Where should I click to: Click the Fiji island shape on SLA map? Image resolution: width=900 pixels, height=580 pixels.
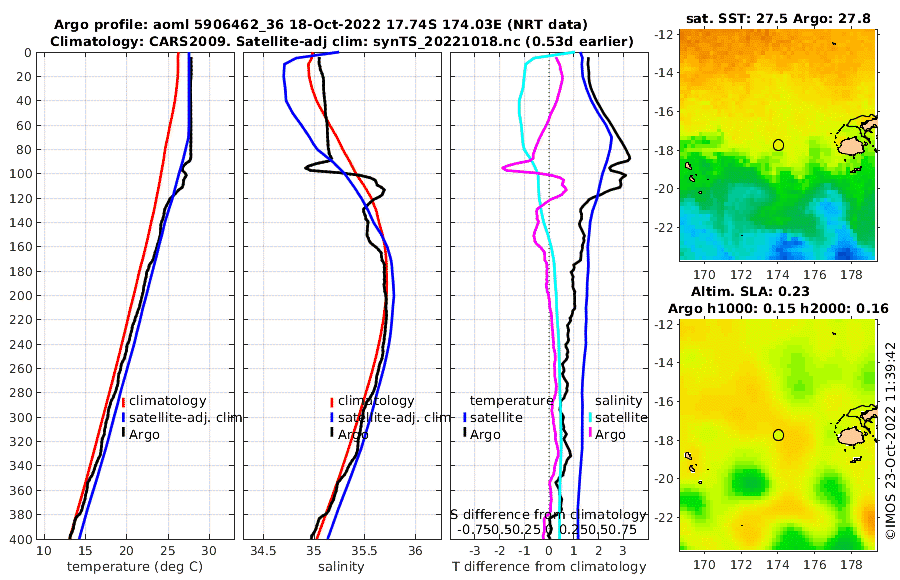point(853,434)
